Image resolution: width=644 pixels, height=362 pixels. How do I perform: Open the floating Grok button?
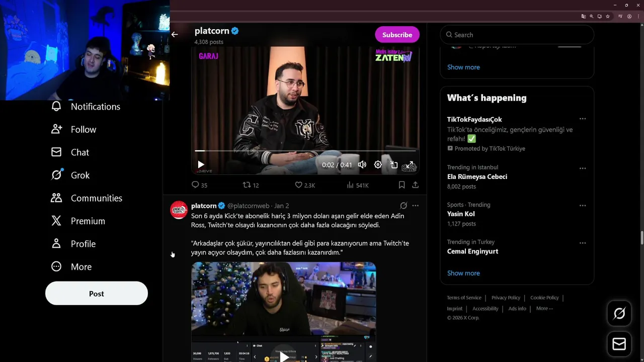[x=619, y=314]
